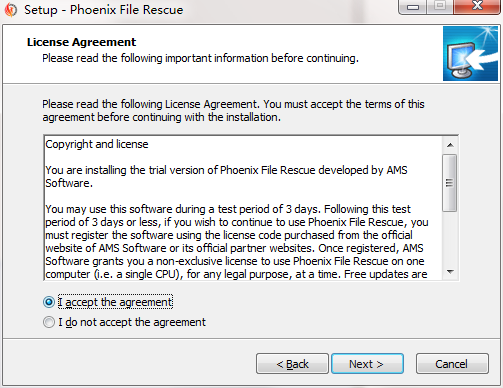The height and width of the screenshot is (388, 503).
Task: Click the "You must accept the terms" instruction text
Action: 344,104
